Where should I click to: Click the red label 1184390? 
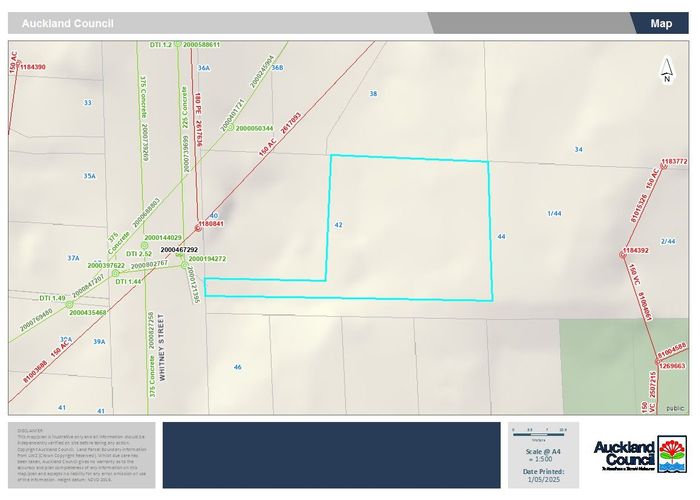(x=33, y=67)
